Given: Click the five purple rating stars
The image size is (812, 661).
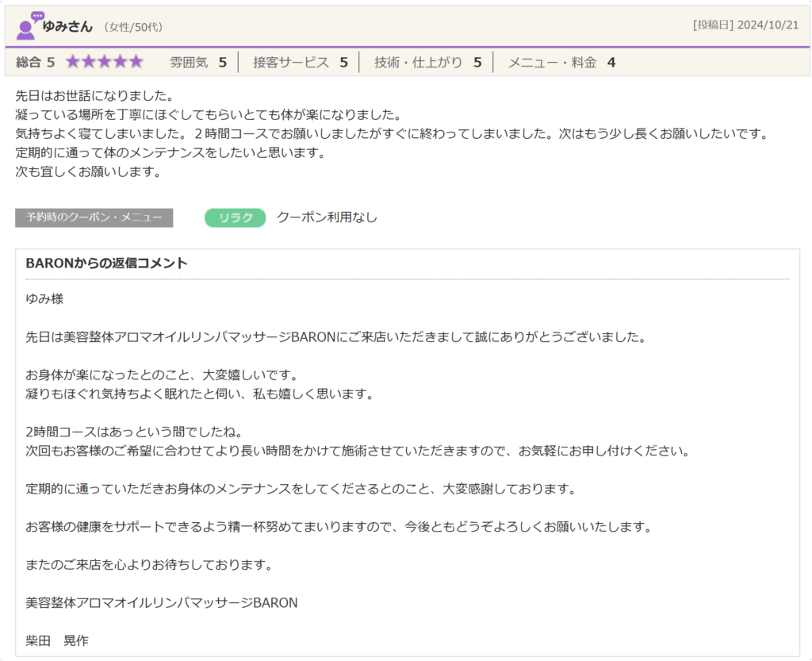Looking at the screenshot, I should click(105, 62).
